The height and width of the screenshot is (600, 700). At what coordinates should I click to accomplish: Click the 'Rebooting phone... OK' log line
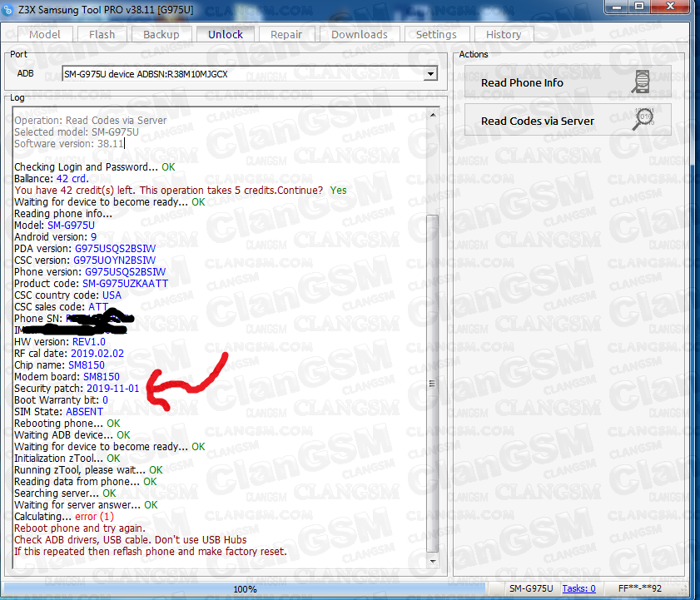[x=67, y=424]
